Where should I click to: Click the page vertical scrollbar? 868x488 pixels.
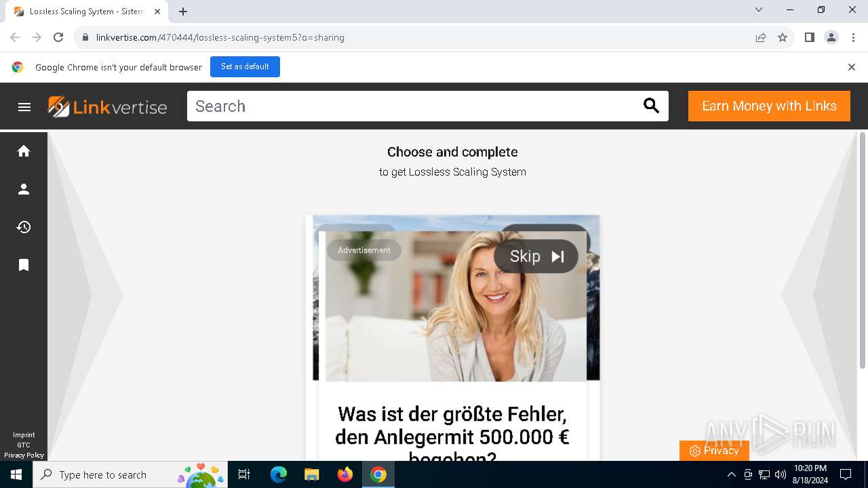point(863,251)
